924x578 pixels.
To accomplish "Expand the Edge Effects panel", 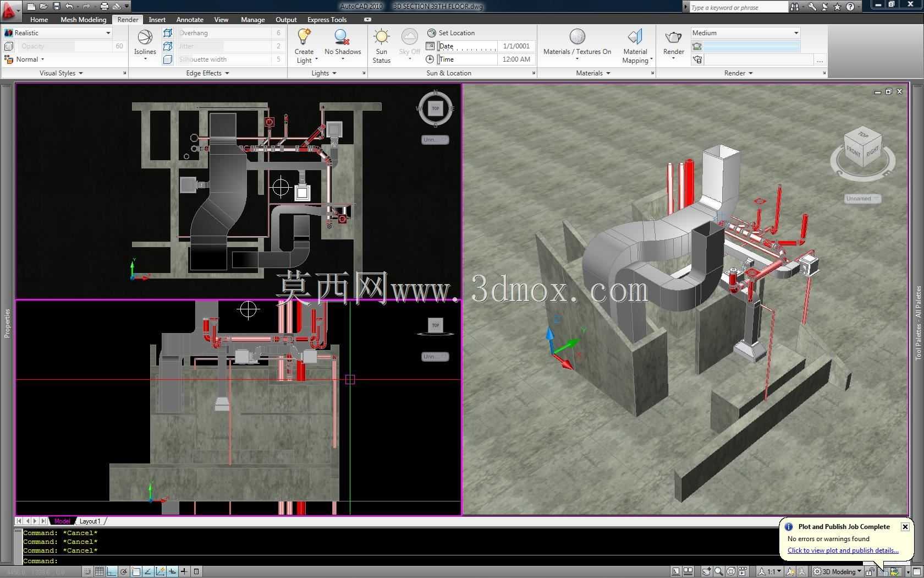I will coord(207,73).
